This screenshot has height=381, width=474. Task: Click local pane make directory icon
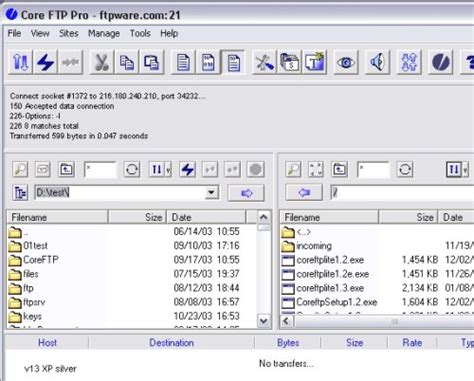(x=43, y=169)
